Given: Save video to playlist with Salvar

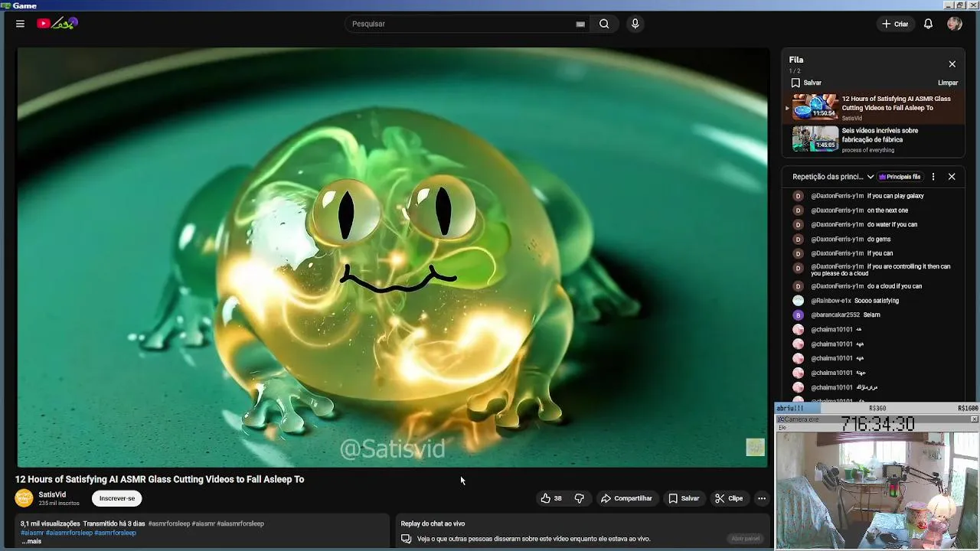Looking at the screenshot, I should click(683, 498).
